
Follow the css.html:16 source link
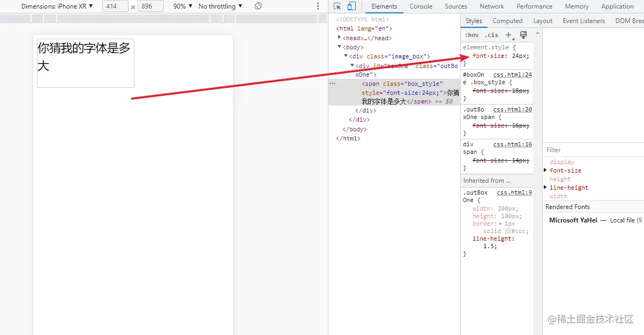[513, 145]
